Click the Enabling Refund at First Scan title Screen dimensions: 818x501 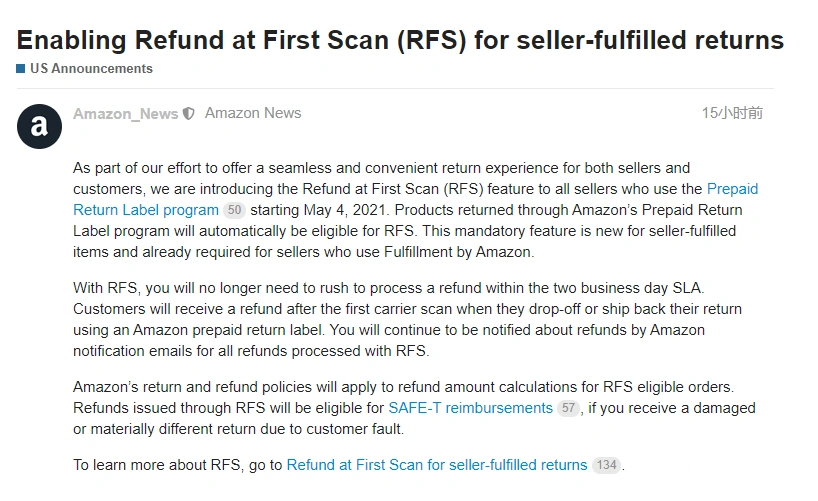tap(400, 40)
